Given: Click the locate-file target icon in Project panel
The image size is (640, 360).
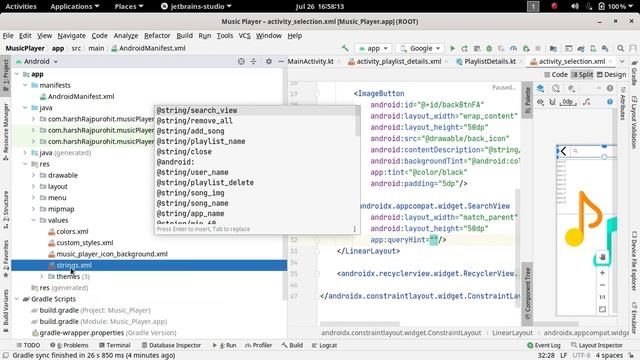Looking at the screenshot, I should click(241, 61).
